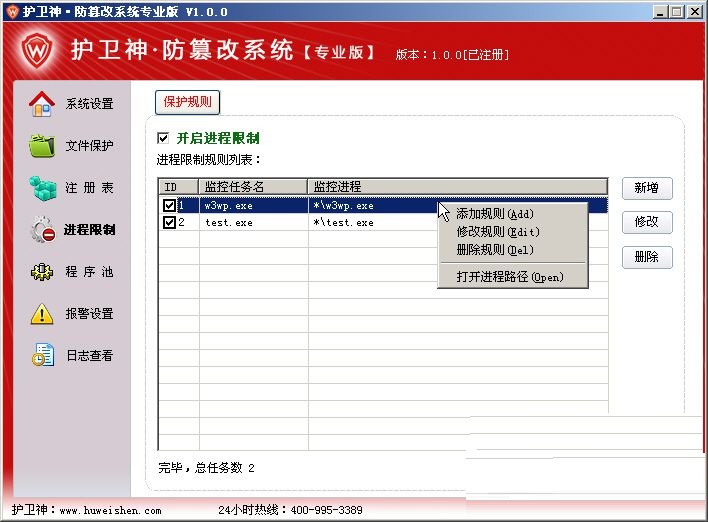This screenshot has height=522, width=708.
Task: Select 打开进程路径 (Open) in context menu
Action: [510, 277]
